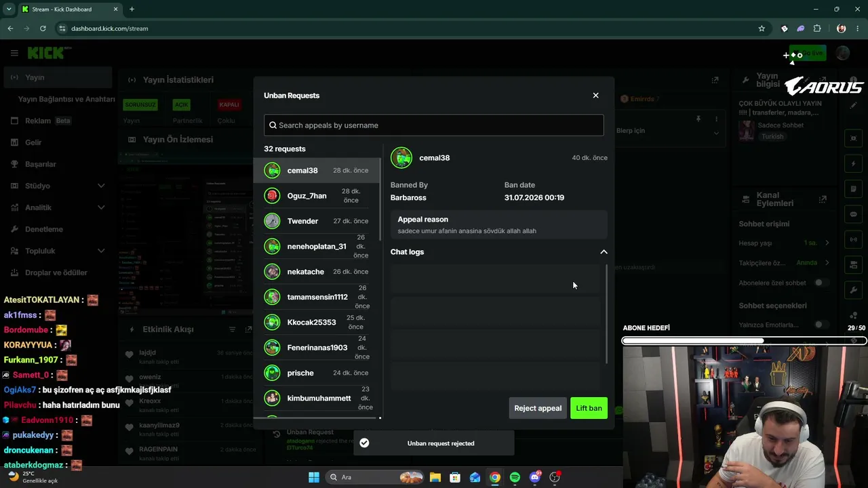Click Oguz_7han's red avatar
Screen dimensions: 868x488
tap(272, 196)
